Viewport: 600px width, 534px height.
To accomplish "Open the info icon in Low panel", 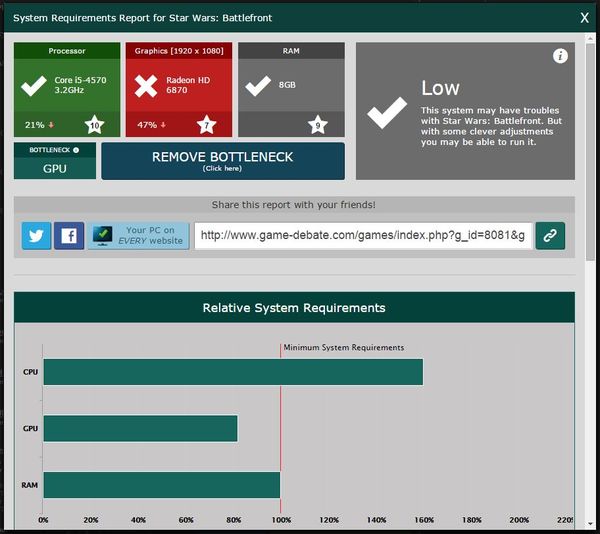I will click(x=560, y=56).
